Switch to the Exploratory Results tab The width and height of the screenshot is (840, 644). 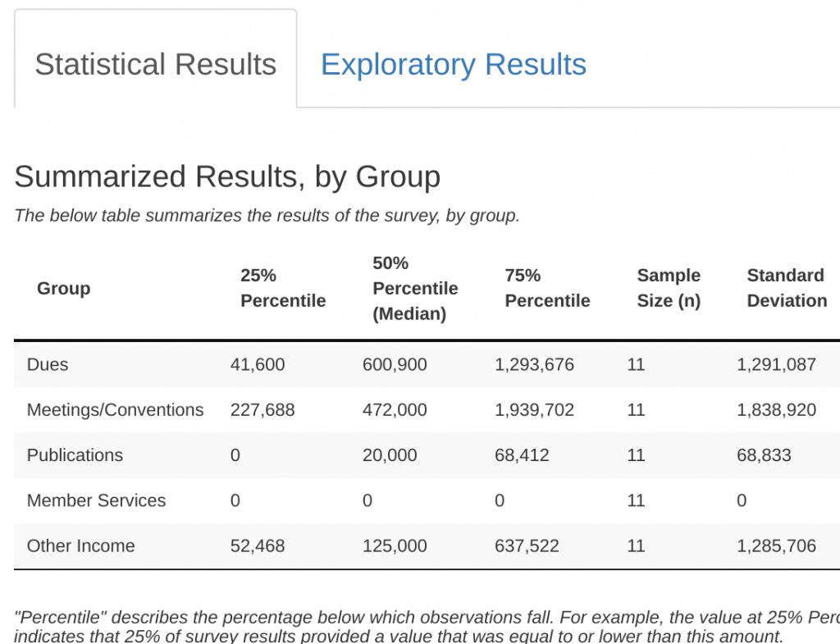(453, 64)
